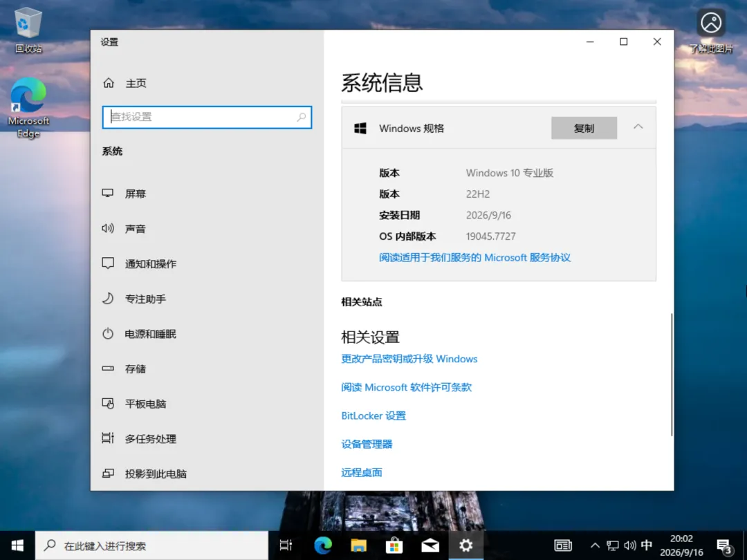The width and height of the screenshot is (747, 560).
Task: Collapse the Windows 规格 section chevron
Action: click(x=638, y=127)
